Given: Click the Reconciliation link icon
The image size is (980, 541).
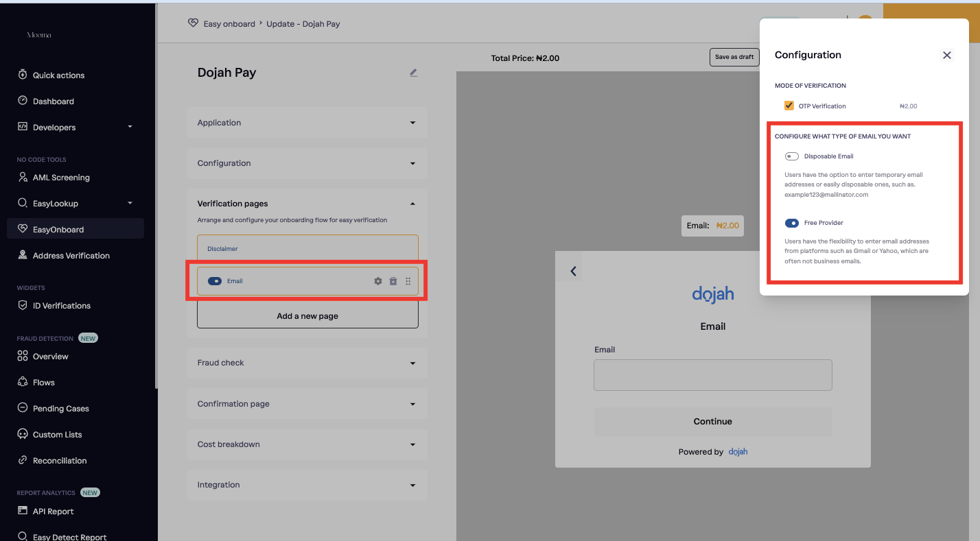Looking at the screenshot, I should [23, 460].
